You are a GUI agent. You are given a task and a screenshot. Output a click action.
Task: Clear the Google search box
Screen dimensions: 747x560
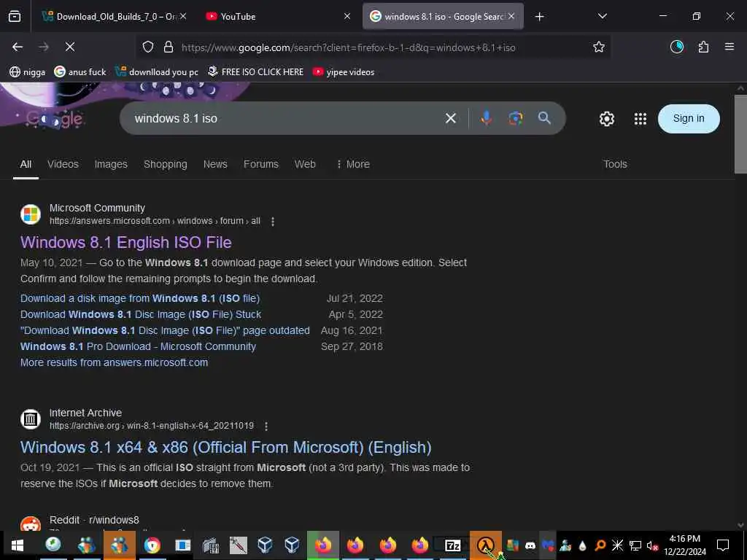450,118
